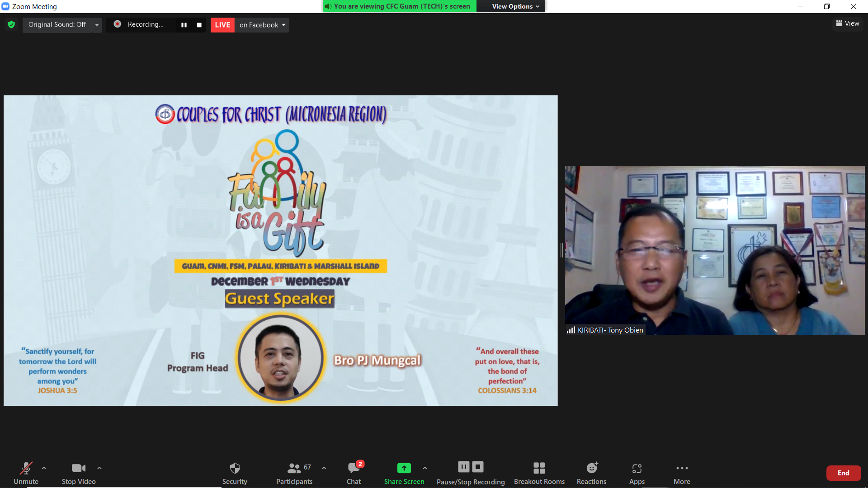This screenshot has height=488, width=868.
Task: Open the Security shield menu
Action: pos(235,473)
